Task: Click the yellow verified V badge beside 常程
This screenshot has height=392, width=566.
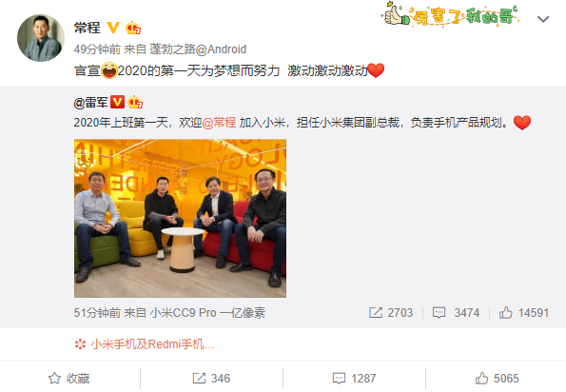Action: [113, 28]
